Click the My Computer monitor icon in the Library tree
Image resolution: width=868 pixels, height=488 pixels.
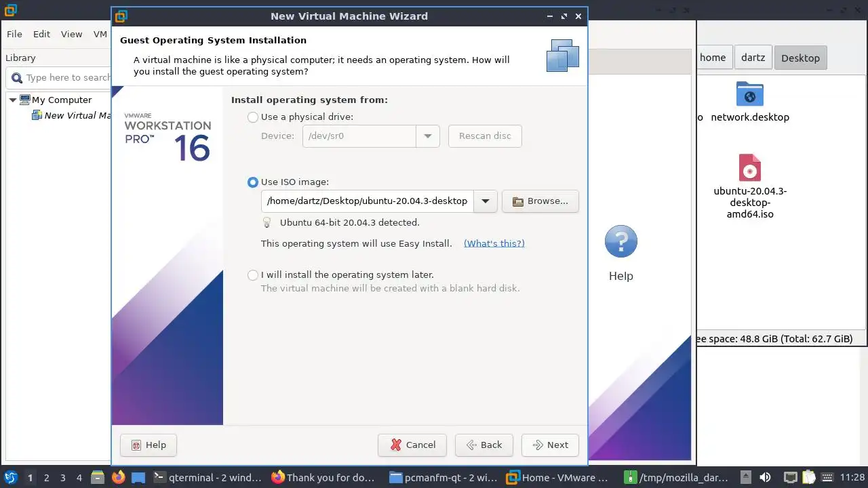point(25,100)
